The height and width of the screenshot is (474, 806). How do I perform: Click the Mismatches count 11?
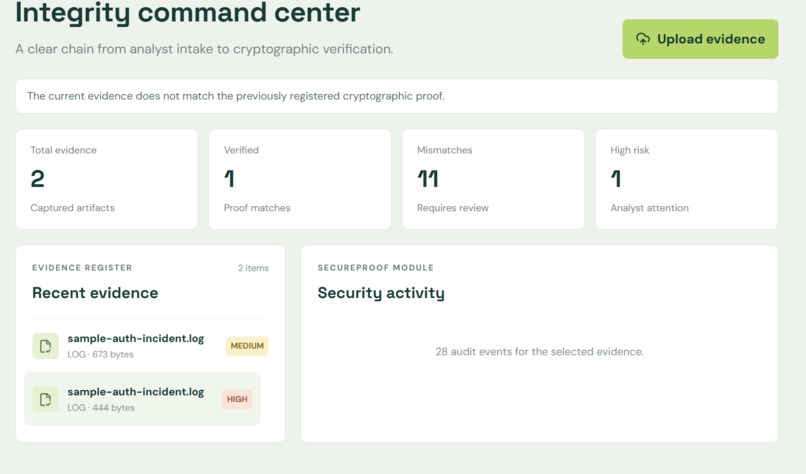coord(428,179)
